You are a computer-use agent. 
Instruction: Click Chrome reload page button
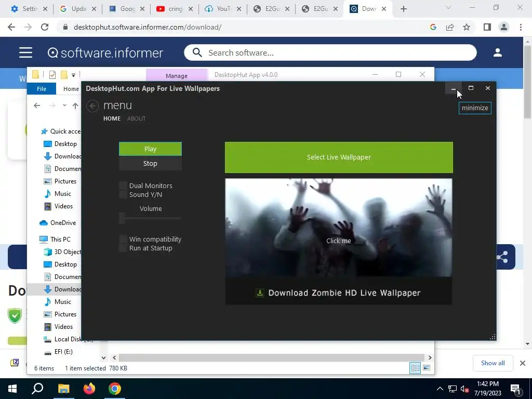pyautogui.click(x=45, y=27)
